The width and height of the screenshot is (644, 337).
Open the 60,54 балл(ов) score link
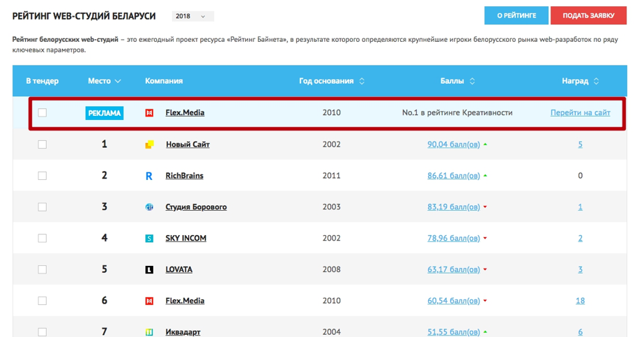[454, 301]
